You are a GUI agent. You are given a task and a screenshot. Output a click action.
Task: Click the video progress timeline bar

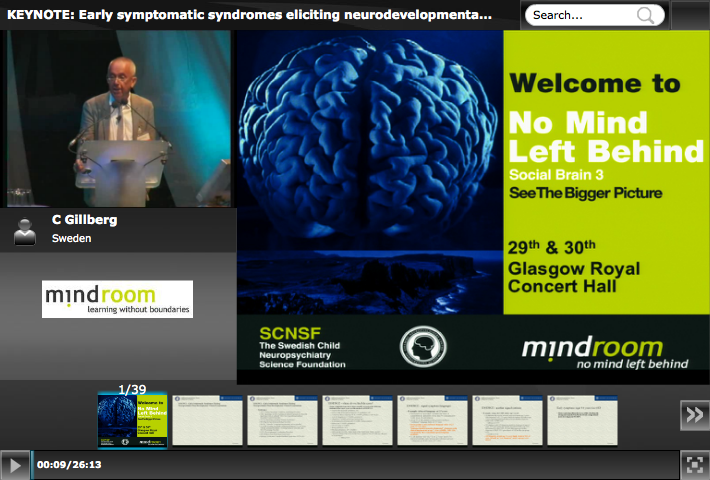[355, 465]
